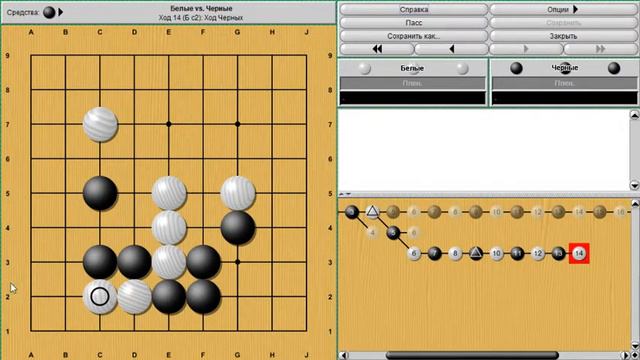Click the game title Белые vs. Черные
The height and width of the screenshot is (360, 640).
(x=201, y=8)
